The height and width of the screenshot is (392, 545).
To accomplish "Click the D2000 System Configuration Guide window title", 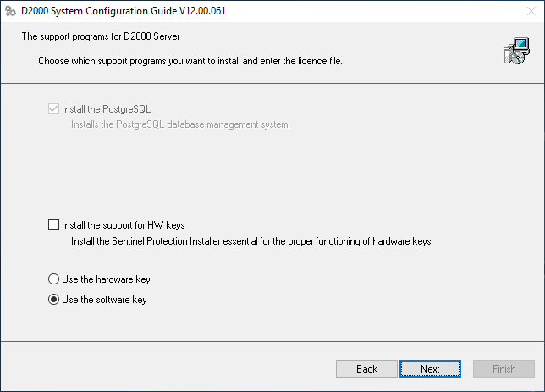I will click(x=102, y=12).
